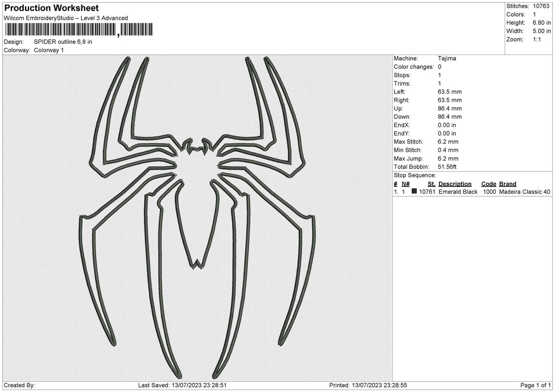Click the Width value 5.00 in

(541, 31)
